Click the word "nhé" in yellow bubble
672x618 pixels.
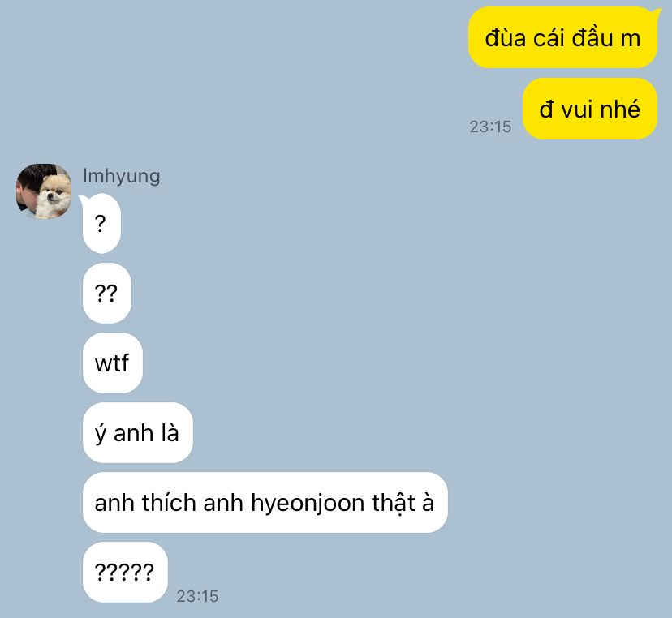(620, 109)
